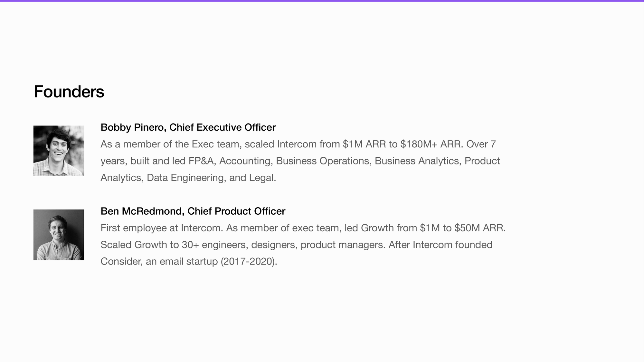Click Bobby Pinero's headshot photo

tap(59, 151)
